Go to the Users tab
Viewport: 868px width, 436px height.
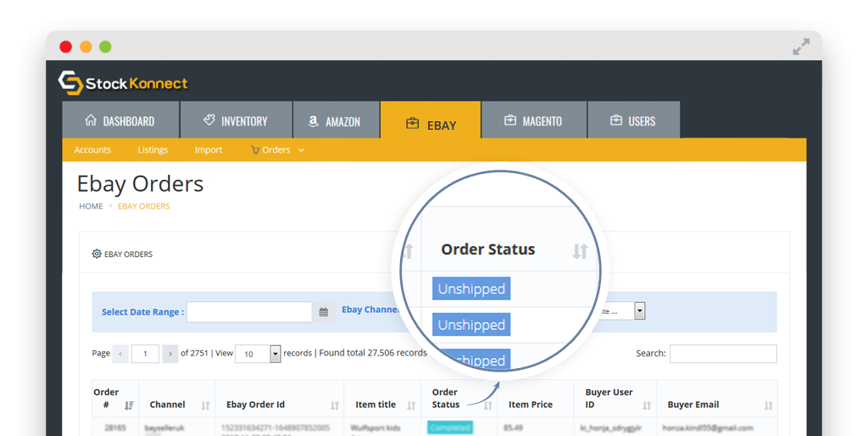(x=634, y=120)
